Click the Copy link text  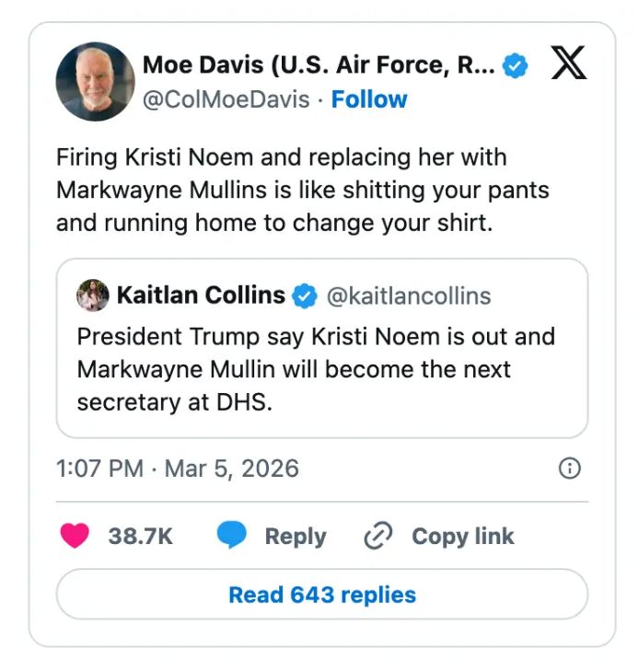coord(462,536)
